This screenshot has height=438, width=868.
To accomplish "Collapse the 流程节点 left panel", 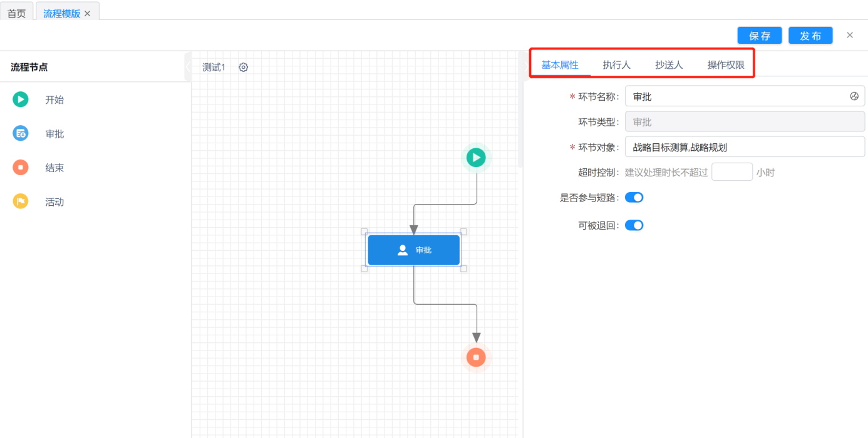I will click(188, 66).
